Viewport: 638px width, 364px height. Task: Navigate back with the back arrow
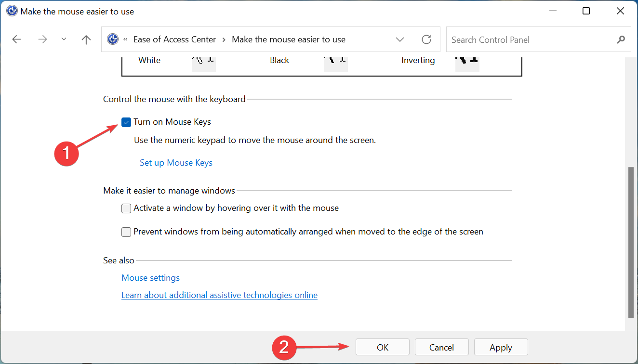16,39
